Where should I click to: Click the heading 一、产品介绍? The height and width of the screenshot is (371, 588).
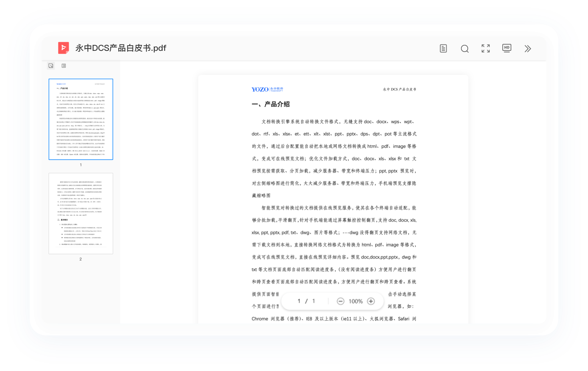click(271, 104)
